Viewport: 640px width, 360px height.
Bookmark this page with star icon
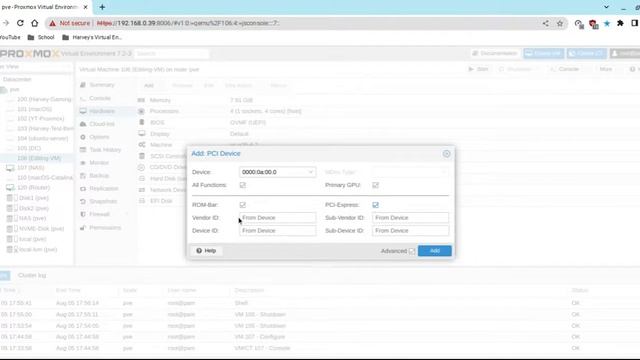pyautogui.click(x=560, y=23)
